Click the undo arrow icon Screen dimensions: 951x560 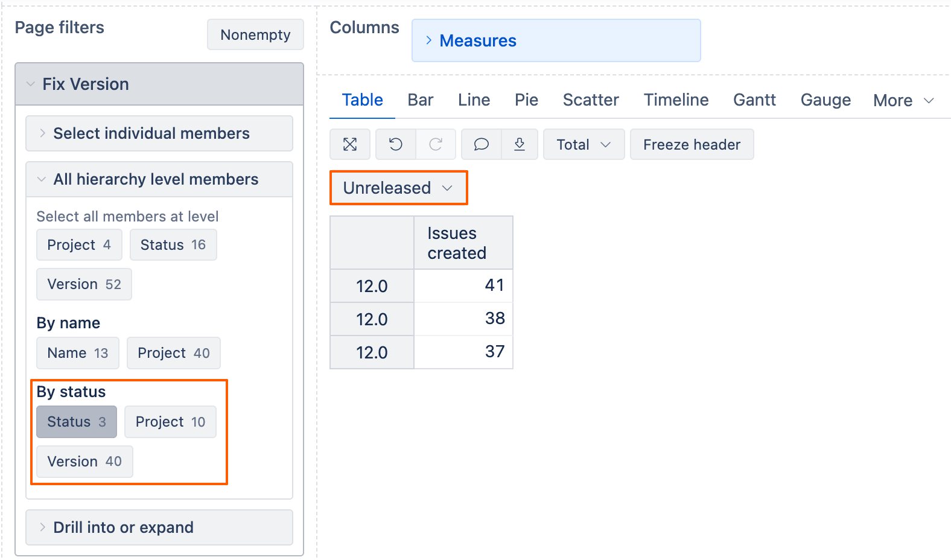click(x=396, y=144)
